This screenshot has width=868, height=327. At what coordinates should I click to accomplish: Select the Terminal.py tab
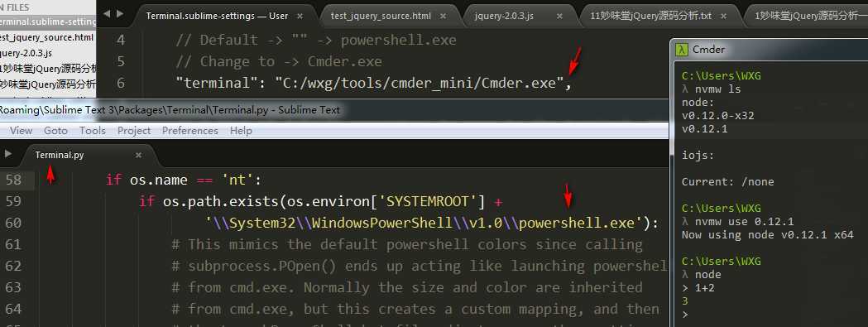pos(60,155)
